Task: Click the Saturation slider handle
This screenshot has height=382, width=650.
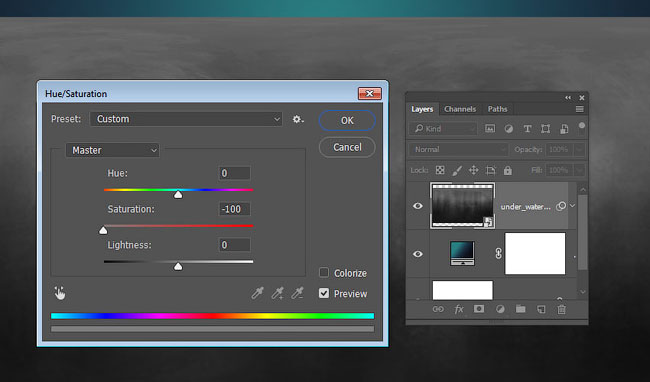Action: [x=103, y=230]
